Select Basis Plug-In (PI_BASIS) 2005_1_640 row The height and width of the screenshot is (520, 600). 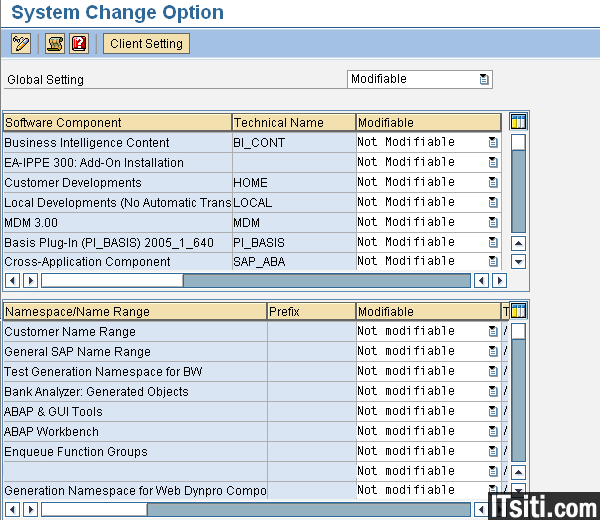tap(109, 243)
